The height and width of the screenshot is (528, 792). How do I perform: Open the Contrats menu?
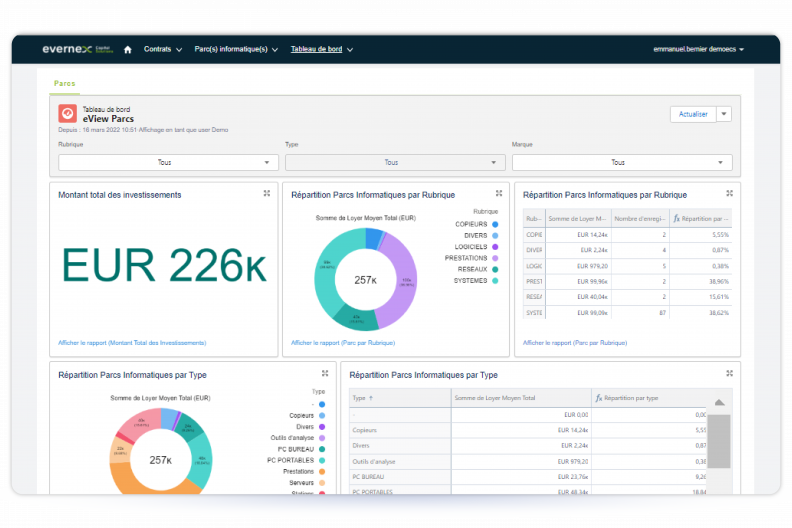click(163, 50)
